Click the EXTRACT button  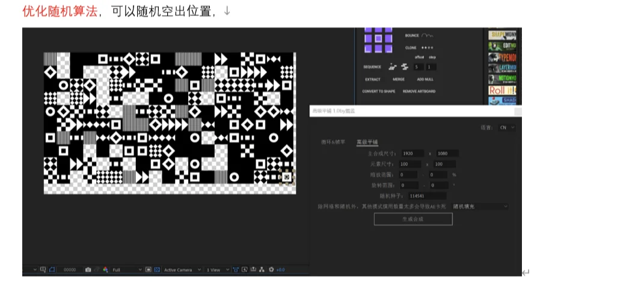[x=373, y=79]
